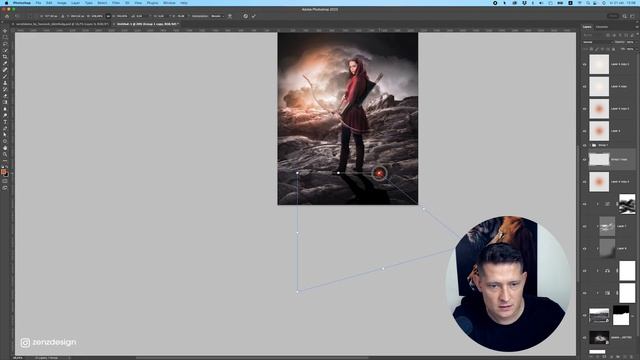Open the Filter menu

point(116,3)
